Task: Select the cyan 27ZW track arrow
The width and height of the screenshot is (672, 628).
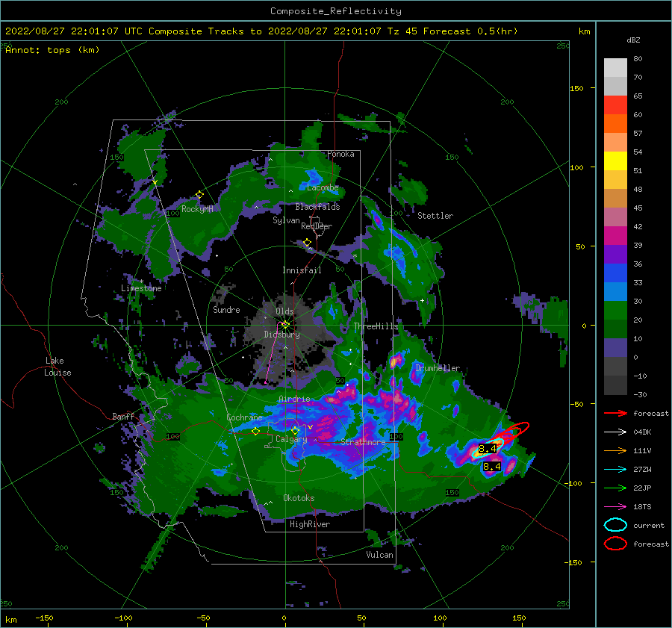Action: click(615, 470)
